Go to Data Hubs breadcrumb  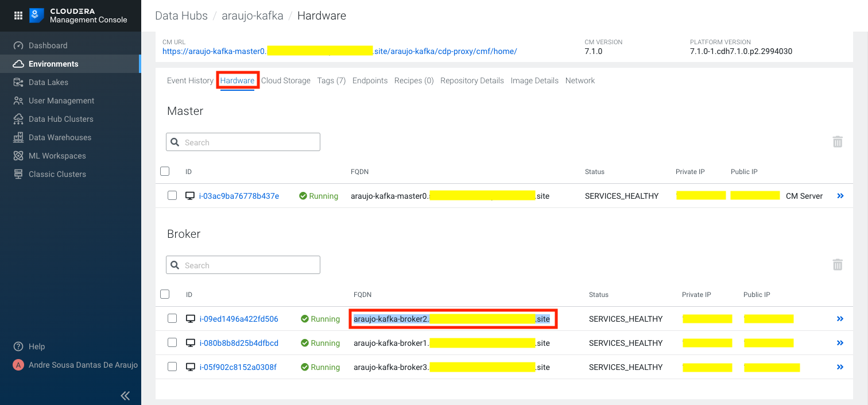pos(181,16)
